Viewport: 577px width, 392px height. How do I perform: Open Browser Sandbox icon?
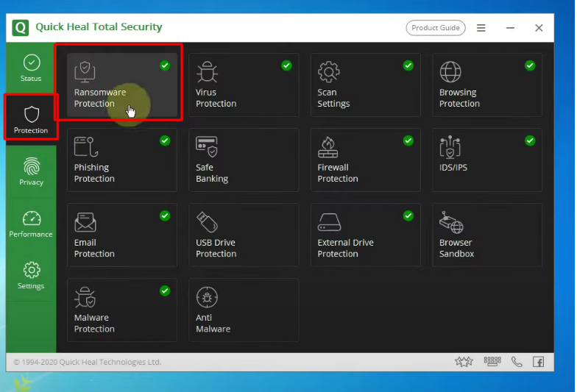451,222
